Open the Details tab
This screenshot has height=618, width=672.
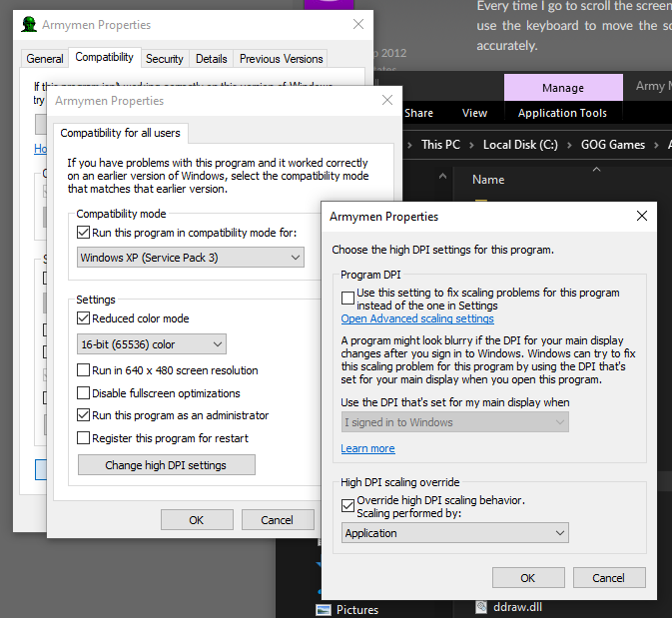click(211, 58)
